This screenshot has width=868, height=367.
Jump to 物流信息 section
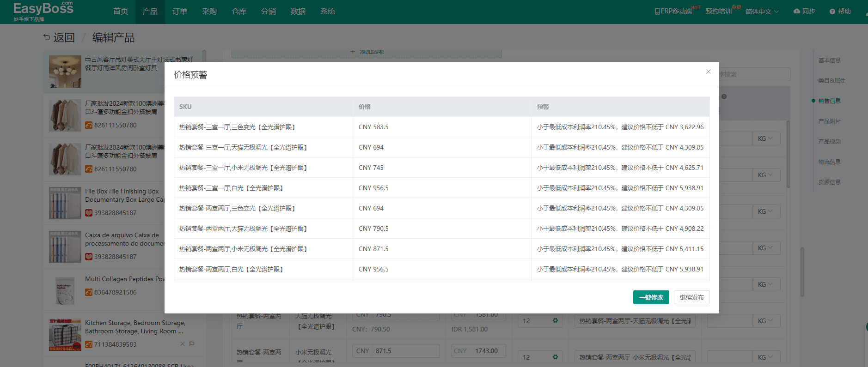point(829,162)
